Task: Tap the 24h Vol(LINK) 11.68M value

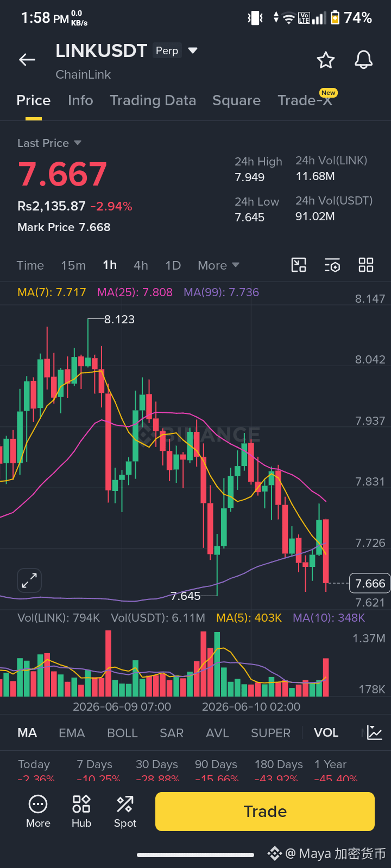Action: tap(315, 176)
